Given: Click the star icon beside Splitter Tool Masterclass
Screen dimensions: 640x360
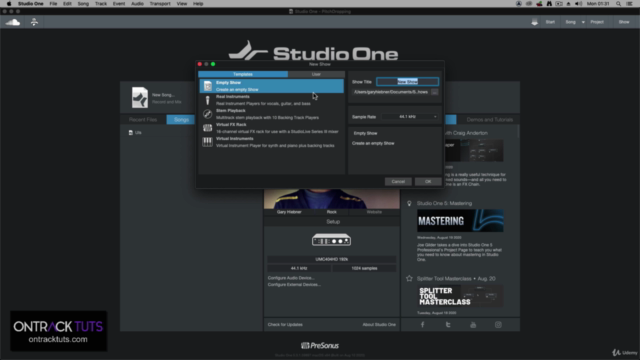Looking at the screenshot, I should coord(409,278).
